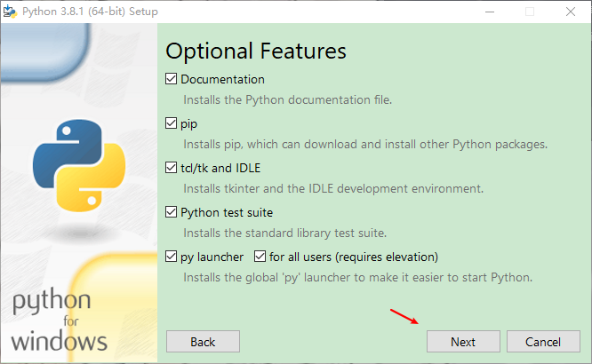Click the 'Python 3.8.1 (64-bit) Setup' title

pyautogui.click(x=90, y=12)
